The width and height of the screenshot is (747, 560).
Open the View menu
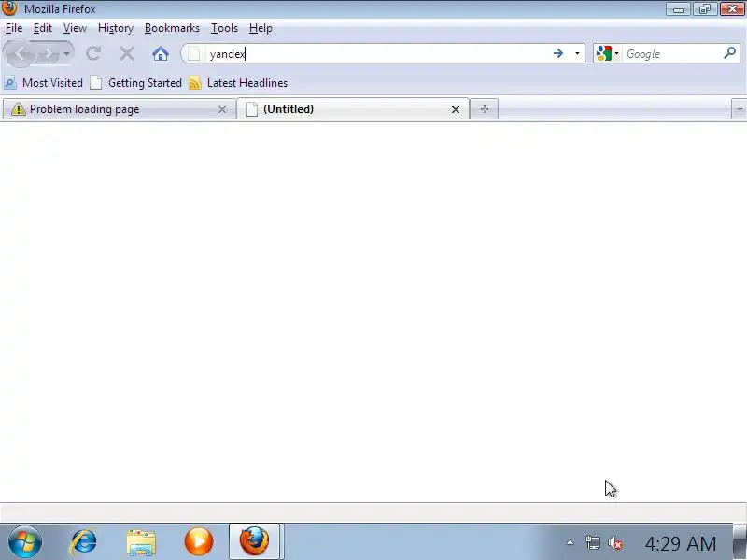pyautogui.click(x=75, y=28)
